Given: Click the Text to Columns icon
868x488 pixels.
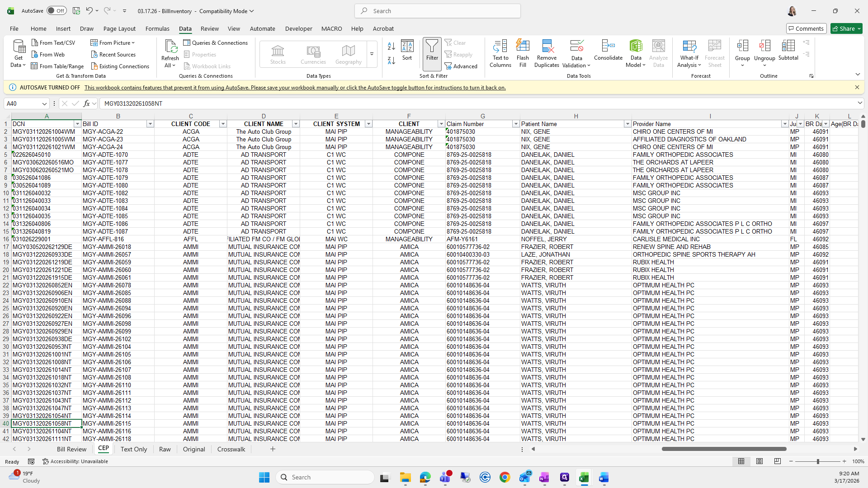Looking at the screenshot, I should click(x=500, y=46).
